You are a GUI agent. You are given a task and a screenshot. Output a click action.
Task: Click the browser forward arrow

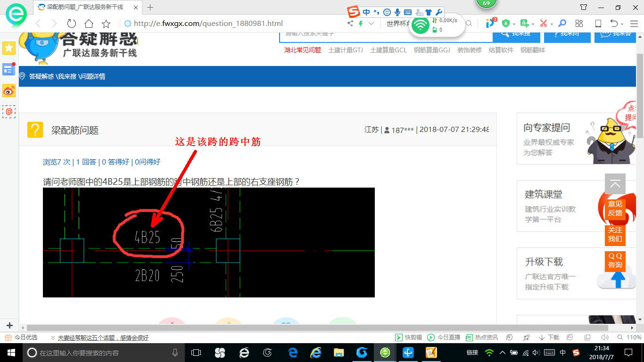click(54, 24)
